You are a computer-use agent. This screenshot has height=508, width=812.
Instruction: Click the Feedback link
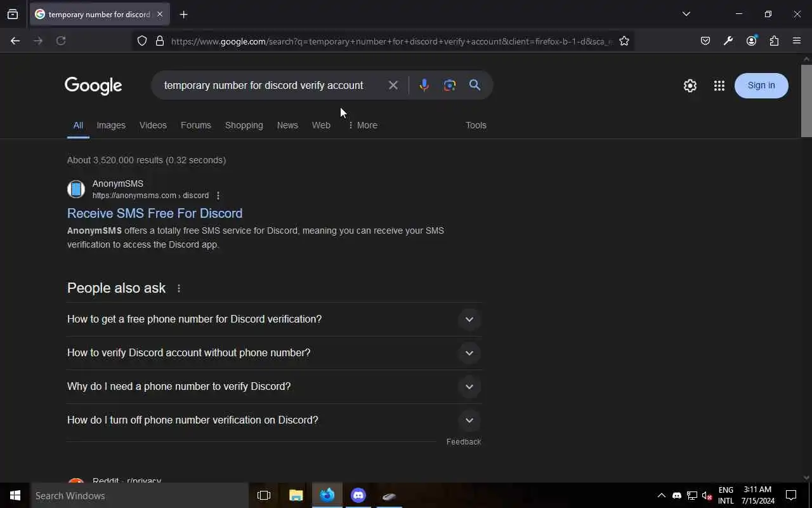[x=464, y=441]
